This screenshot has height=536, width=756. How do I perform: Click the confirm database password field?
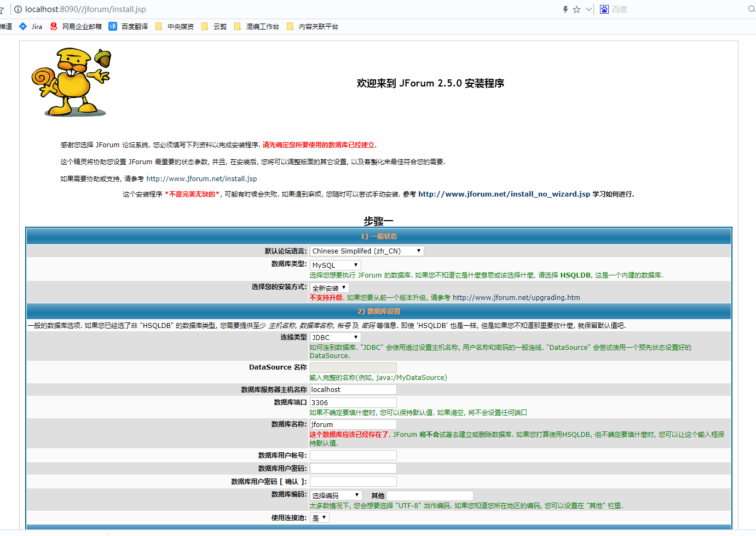tap(353, 481)
